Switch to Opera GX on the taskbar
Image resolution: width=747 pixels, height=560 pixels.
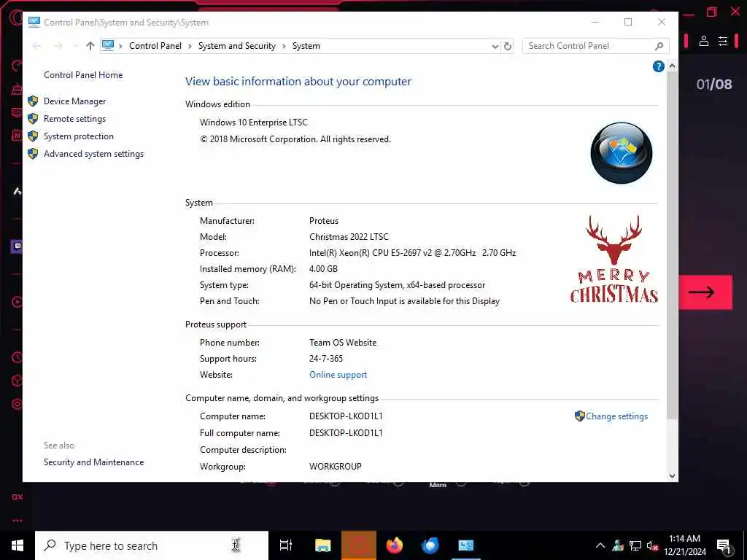point(359,545)
